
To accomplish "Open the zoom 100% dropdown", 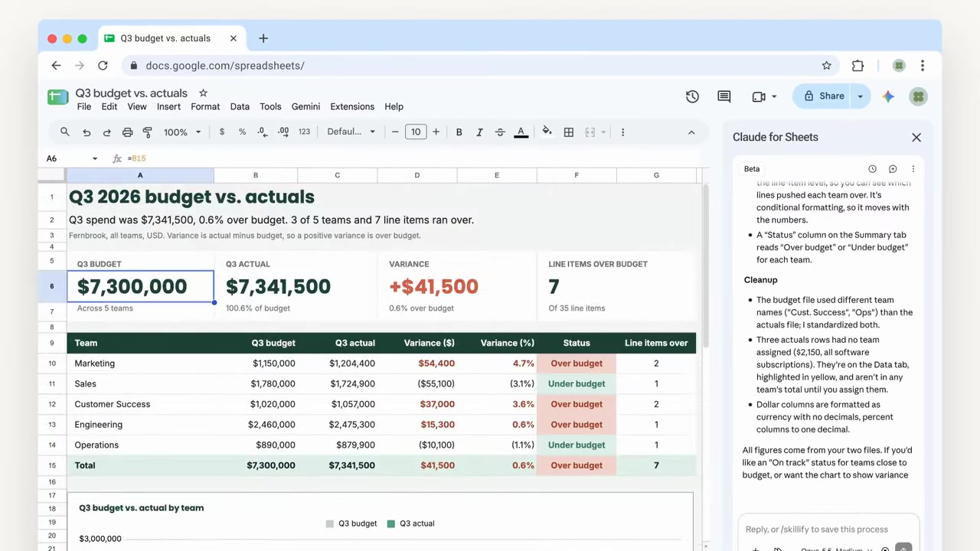I will (x=182, y=132).
